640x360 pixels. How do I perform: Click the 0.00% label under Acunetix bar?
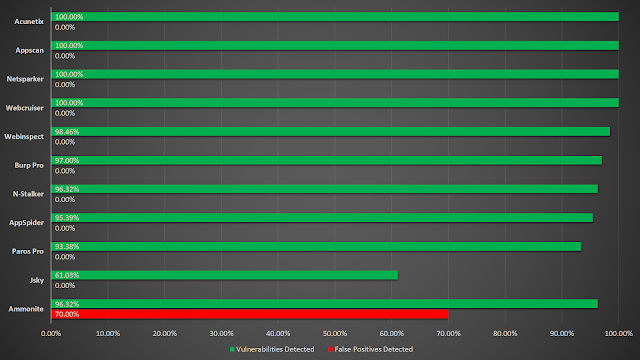[x=65, y=27]
